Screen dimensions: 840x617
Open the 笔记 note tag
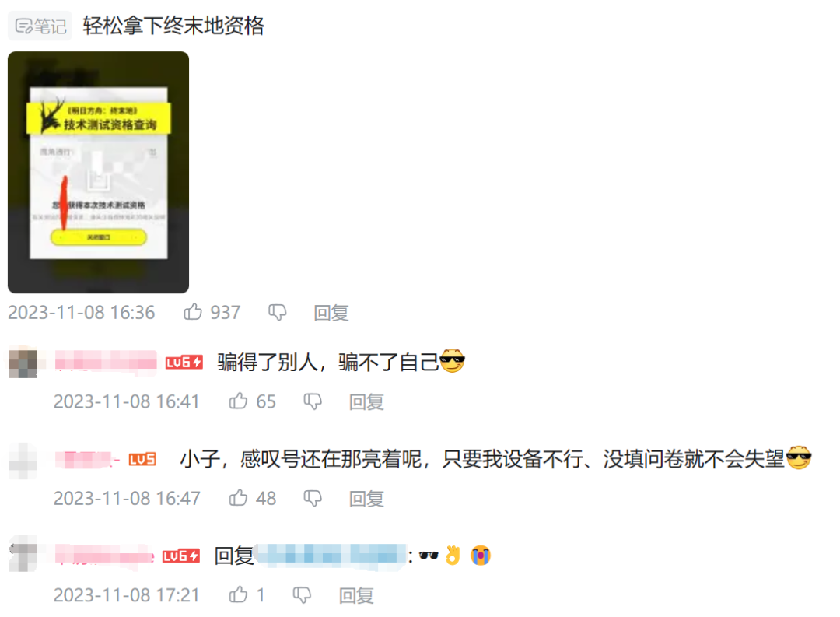[40, 25]
